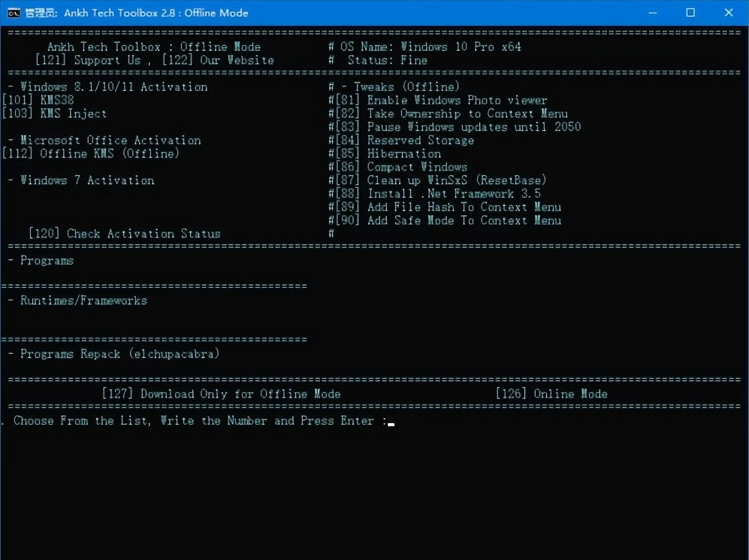
Task: Minimize the Ankh Tech Toolbox window
Action: 653,13
